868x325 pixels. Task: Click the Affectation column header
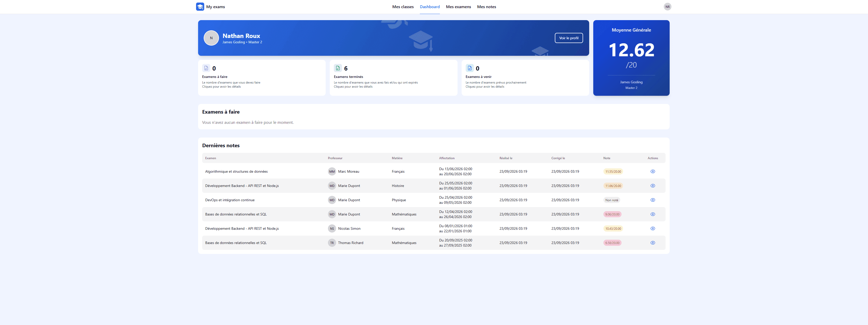[446, 158]
